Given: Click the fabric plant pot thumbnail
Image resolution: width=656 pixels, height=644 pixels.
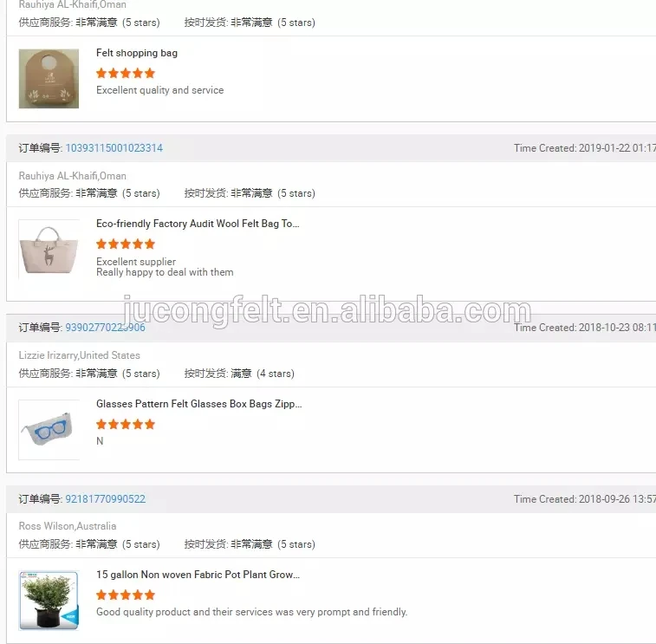Looking at the screenshot, I should pyautogui.click(x=49, y=601).
